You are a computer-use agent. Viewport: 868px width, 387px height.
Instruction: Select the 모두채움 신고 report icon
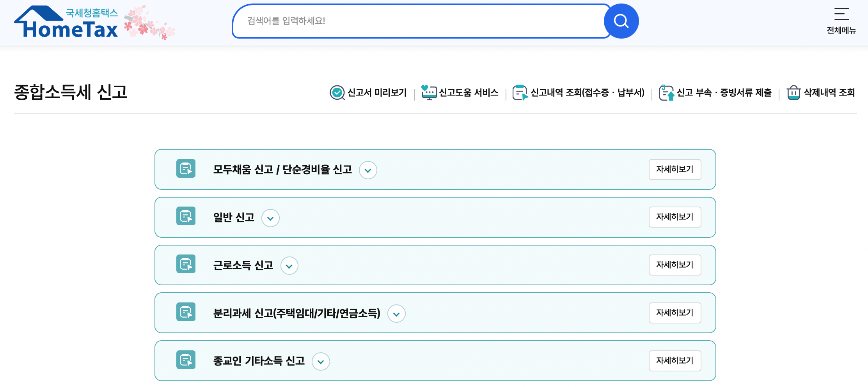point(186,169)
